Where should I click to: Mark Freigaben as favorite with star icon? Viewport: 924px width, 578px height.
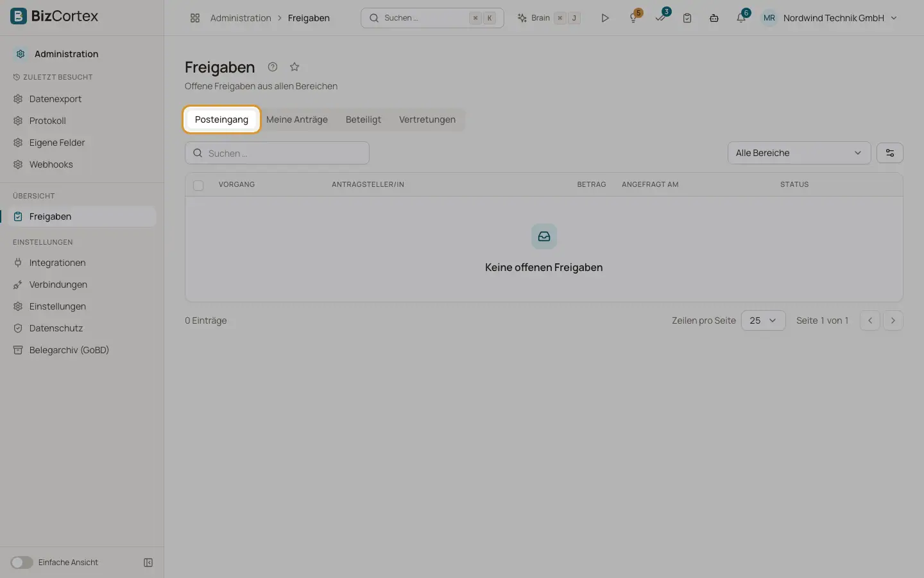pos(295,67)
